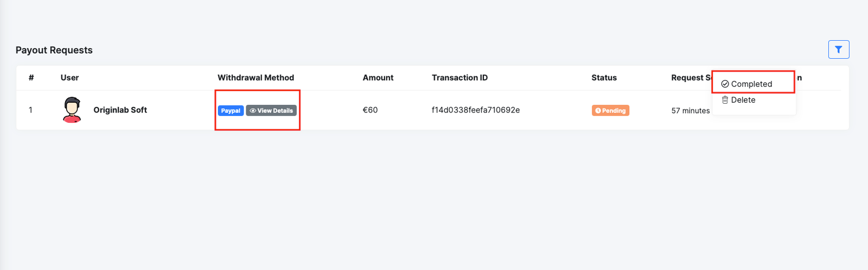This screenshot has height=270, width=868.
Task: Click the Transaction ID column header
Action: tap(459, 78)
